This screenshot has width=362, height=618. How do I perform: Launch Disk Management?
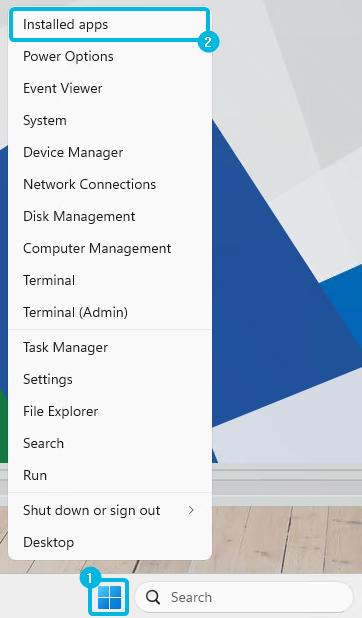coord(109,216)
